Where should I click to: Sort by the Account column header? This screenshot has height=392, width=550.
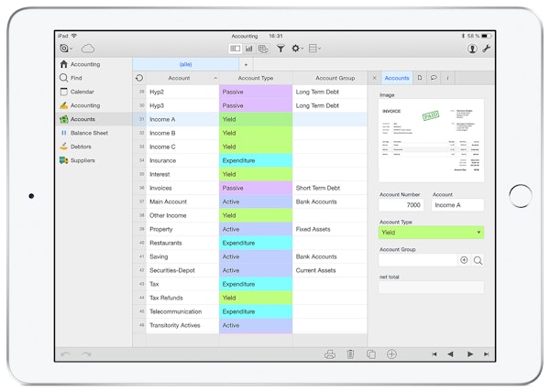pos(180,78)
